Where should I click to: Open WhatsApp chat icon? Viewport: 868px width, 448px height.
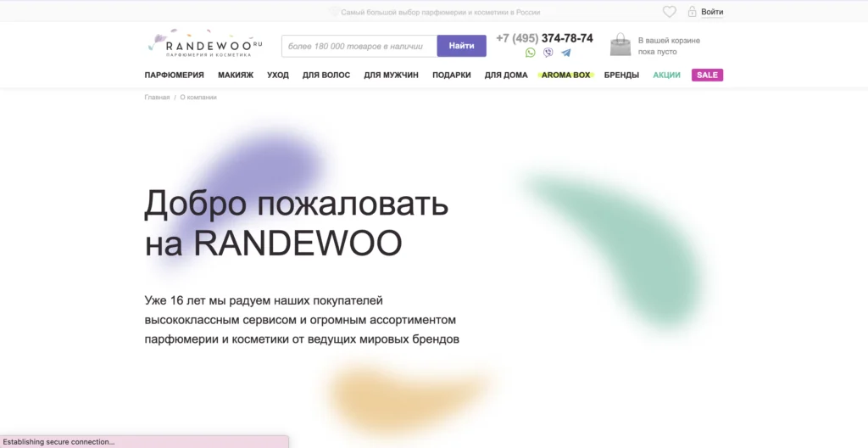point(531,53)
